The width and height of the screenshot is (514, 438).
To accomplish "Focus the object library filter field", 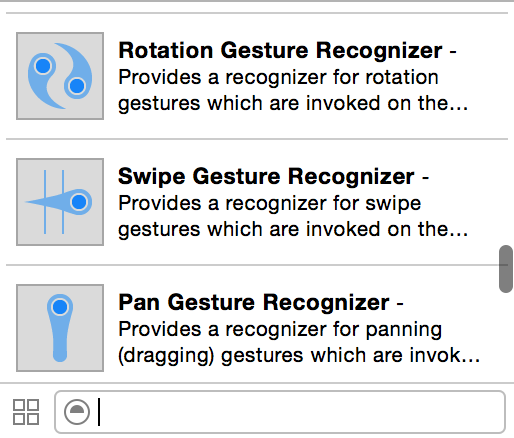I will pyautogui.click(x=280, y=412).
